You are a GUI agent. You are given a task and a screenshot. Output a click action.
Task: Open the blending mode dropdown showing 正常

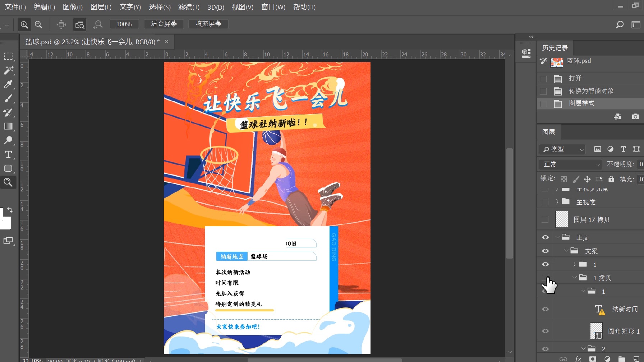[570, 164]
